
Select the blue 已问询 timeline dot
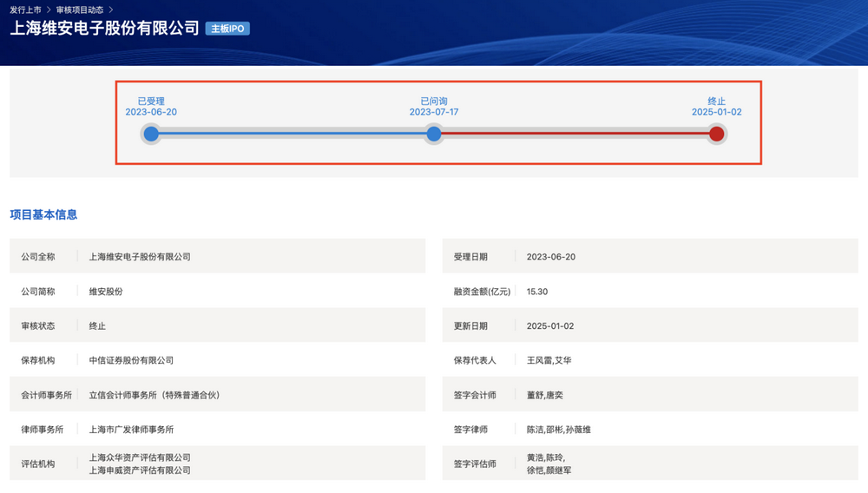point(434,134)
